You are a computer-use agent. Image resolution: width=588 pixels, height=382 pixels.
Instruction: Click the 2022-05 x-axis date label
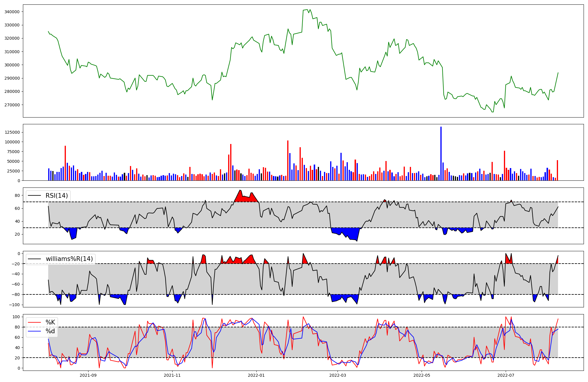(x=422, y=375)
